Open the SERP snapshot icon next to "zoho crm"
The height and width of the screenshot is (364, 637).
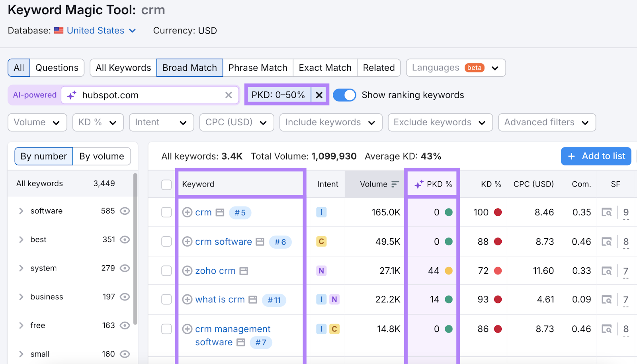pos(244,271)
